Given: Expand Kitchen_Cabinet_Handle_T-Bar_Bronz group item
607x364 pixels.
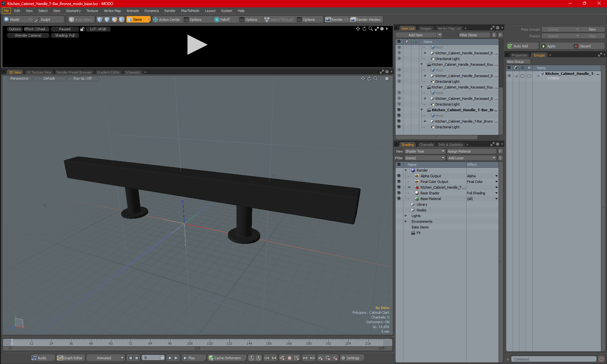Looking at the screenshot, I should [425, 121].
